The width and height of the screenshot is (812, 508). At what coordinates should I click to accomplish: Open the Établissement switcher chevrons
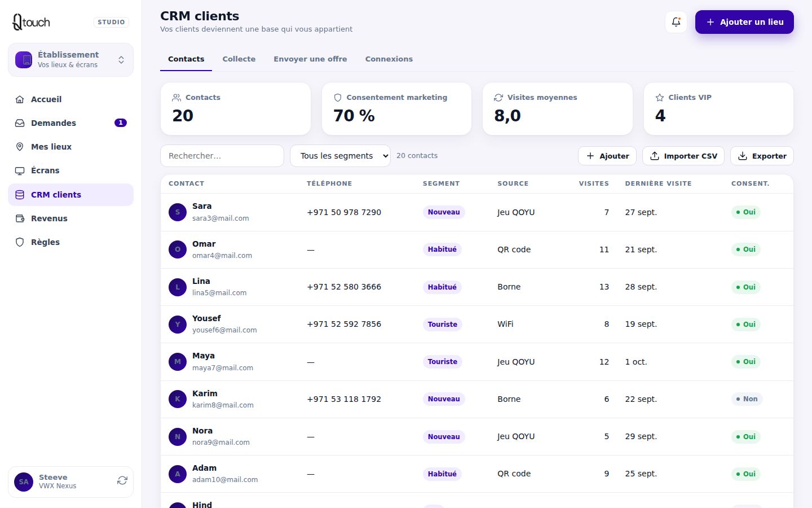tap(121, 60)
